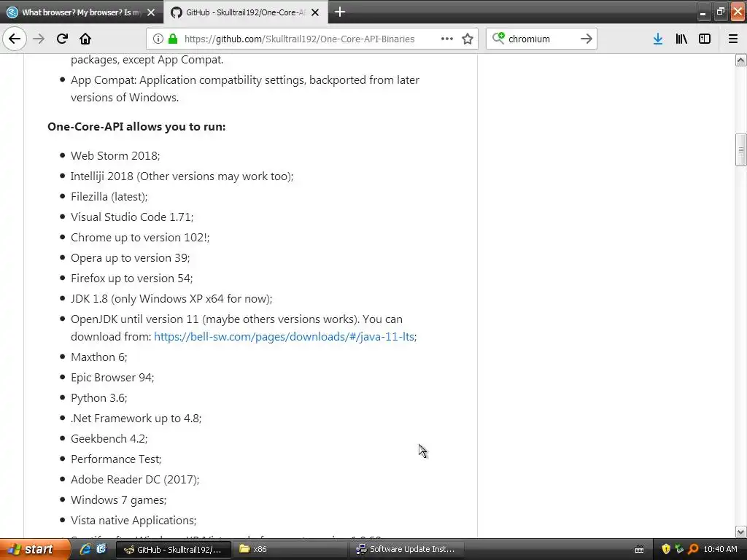Bookmark this page with the star
The width and height of the screenshot is (747, 560).
[468, 39]
